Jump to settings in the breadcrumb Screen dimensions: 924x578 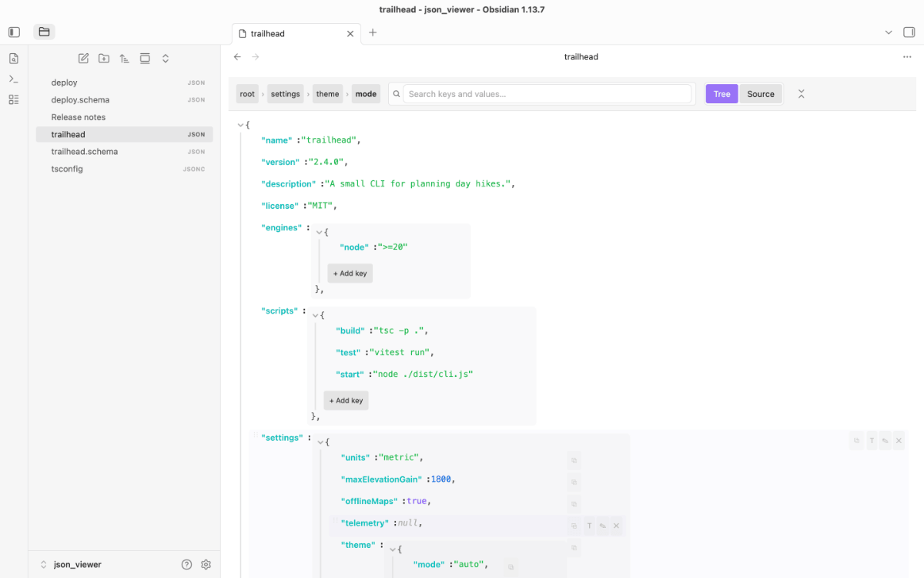[x=285, y=94]
